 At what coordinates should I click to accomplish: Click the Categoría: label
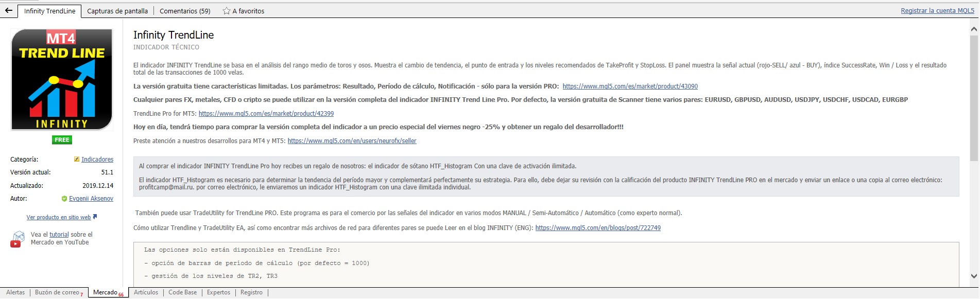click(x=24, y=160)
